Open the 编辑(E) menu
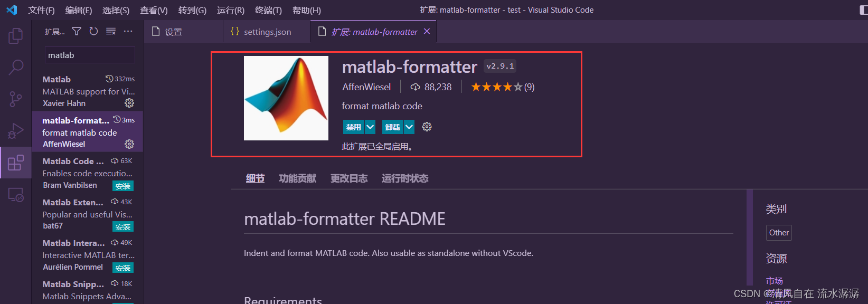The width and height of the screenshot is (868, 304). [x=79, y=10]
